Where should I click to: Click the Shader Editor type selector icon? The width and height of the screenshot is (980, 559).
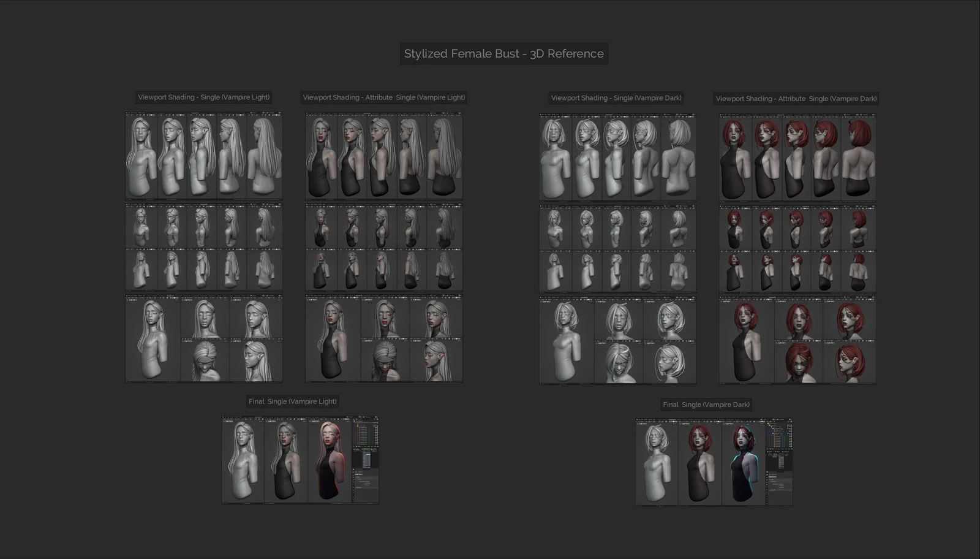pyautogui.click(x=353, y=446)
